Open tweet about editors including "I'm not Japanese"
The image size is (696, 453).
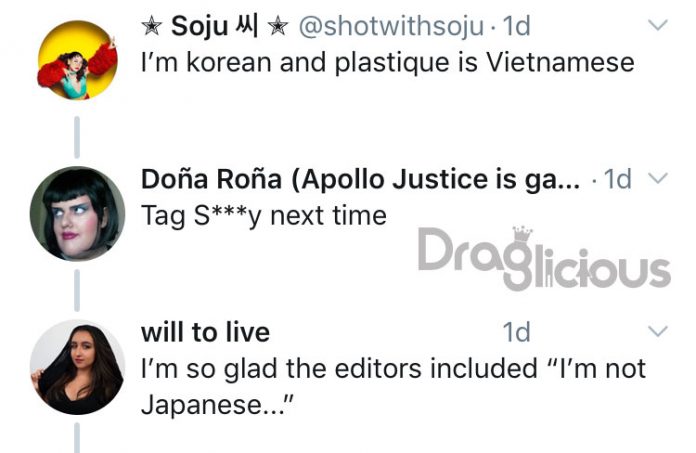click(393, 387)
